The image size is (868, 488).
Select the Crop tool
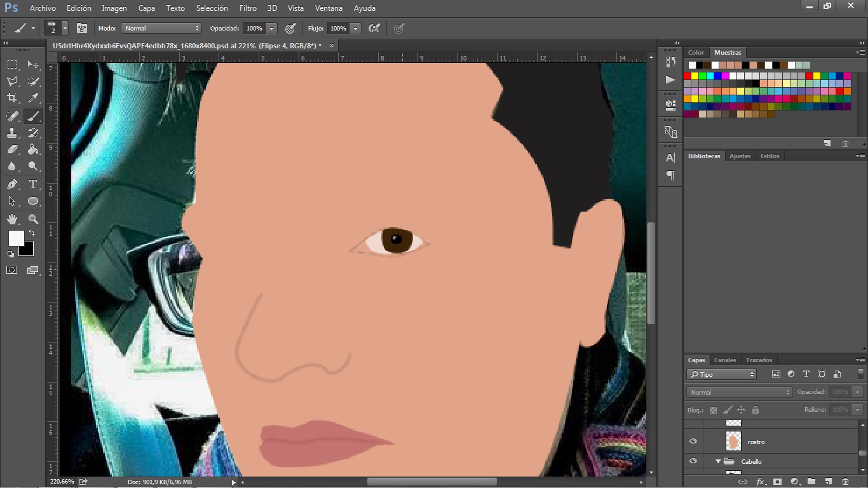(x=12, y=98)
